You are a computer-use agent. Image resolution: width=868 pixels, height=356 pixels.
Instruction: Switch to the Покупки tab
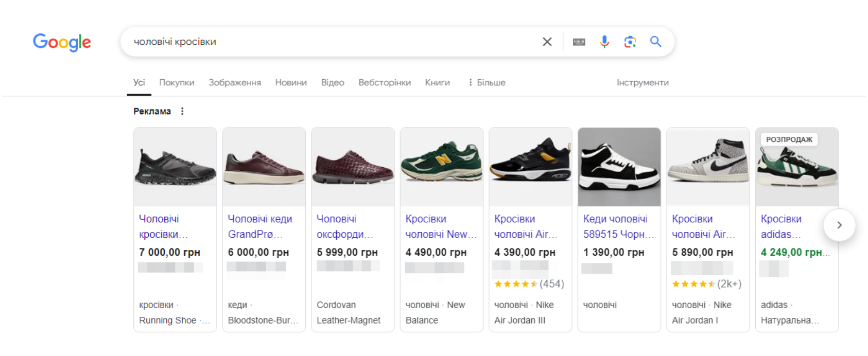pyautogui.click(x=177, y=82)
